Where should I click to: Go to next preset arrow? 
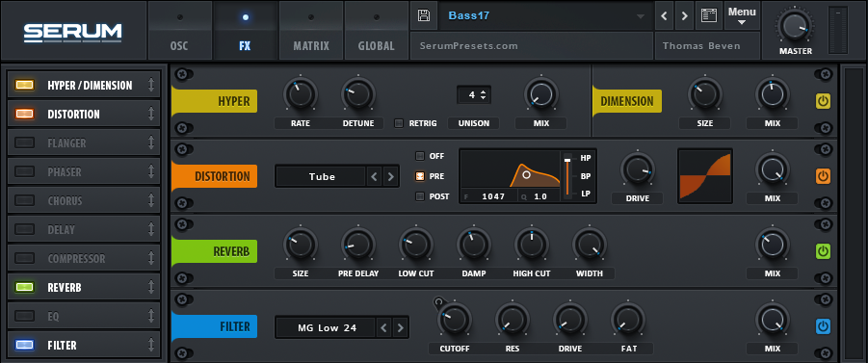pyautogui.click(x=685, y=15)
